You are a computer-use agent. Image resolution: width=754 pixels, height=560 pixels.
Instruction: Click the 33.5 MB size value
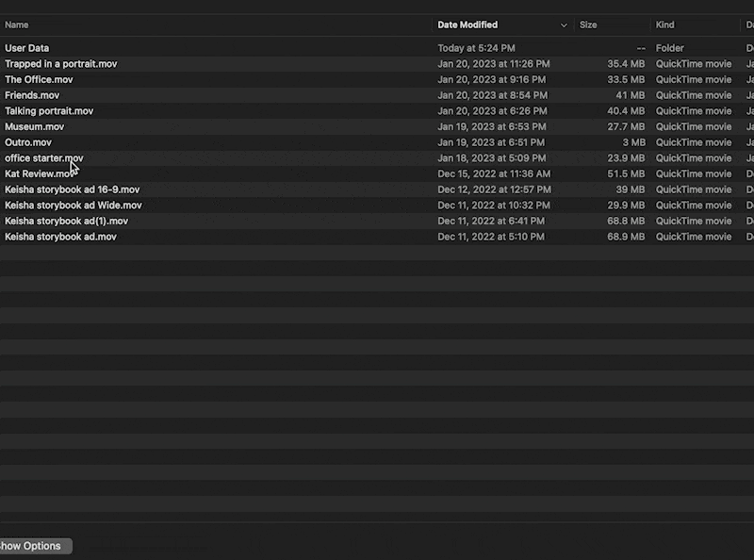pyautogui.click(x=626, y=80)
